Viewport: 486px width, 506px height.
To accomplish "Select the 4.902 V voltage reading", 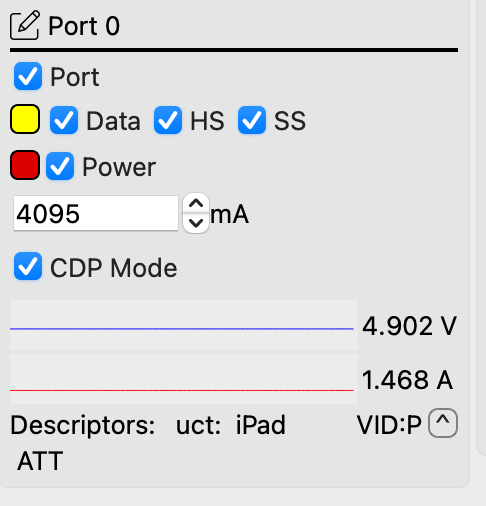I will pyautogui.click(x=409, y=326).
